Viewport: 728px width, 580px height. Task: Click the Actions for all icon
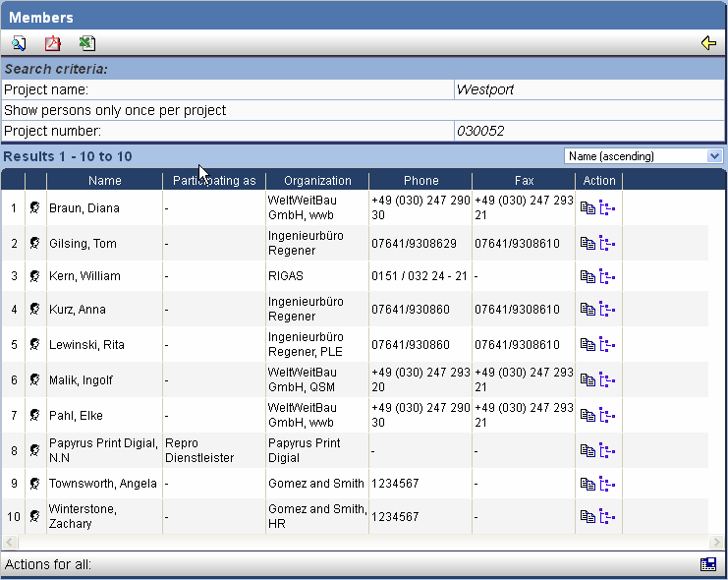[707, 564]
